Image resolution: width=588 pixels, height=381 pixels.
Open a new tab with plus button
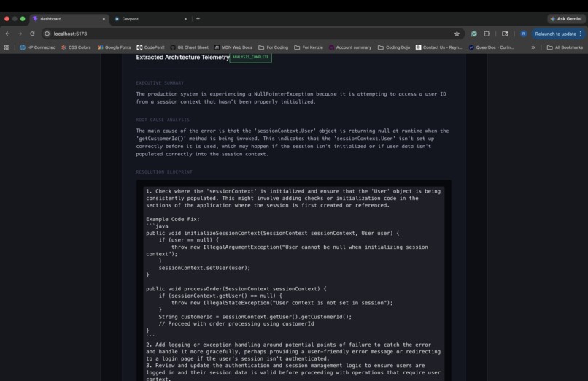[198, 19]
